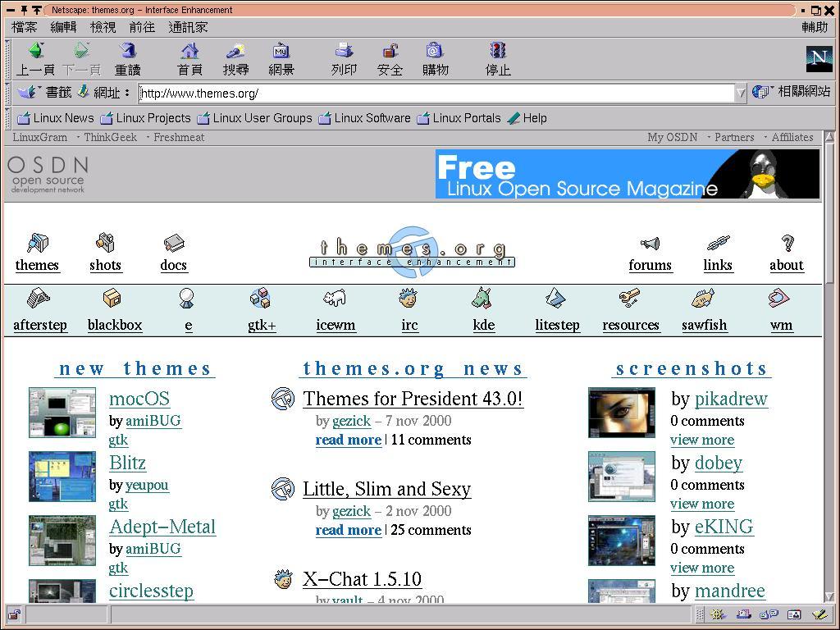
Task: Click the Blitz theme thumbnail
Action: (62, 477)
